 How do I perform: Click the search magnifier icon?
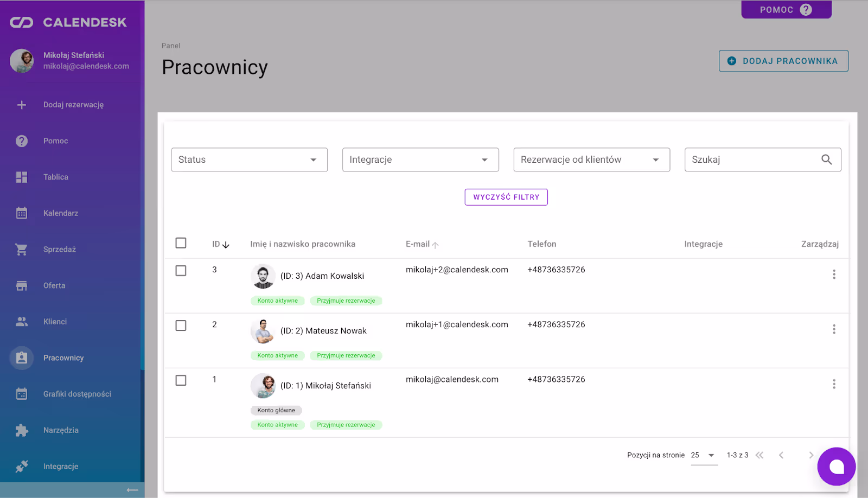point(826,159)
